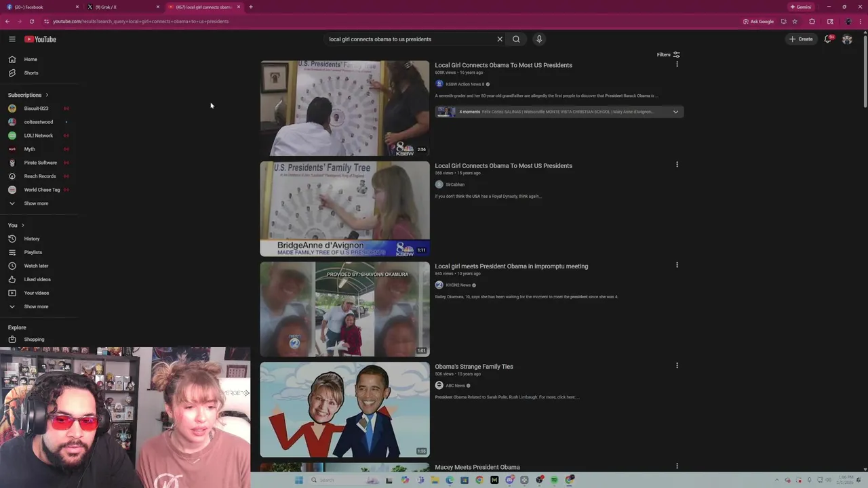Expand the Subscriptions section header
This screenshot has height=488, width=868.
[x=28, y=95]
